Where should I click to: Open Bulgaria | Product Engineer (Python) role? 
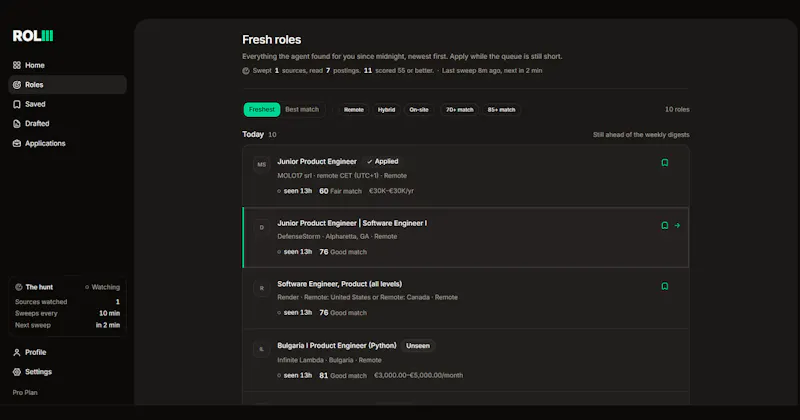point(337,345)
